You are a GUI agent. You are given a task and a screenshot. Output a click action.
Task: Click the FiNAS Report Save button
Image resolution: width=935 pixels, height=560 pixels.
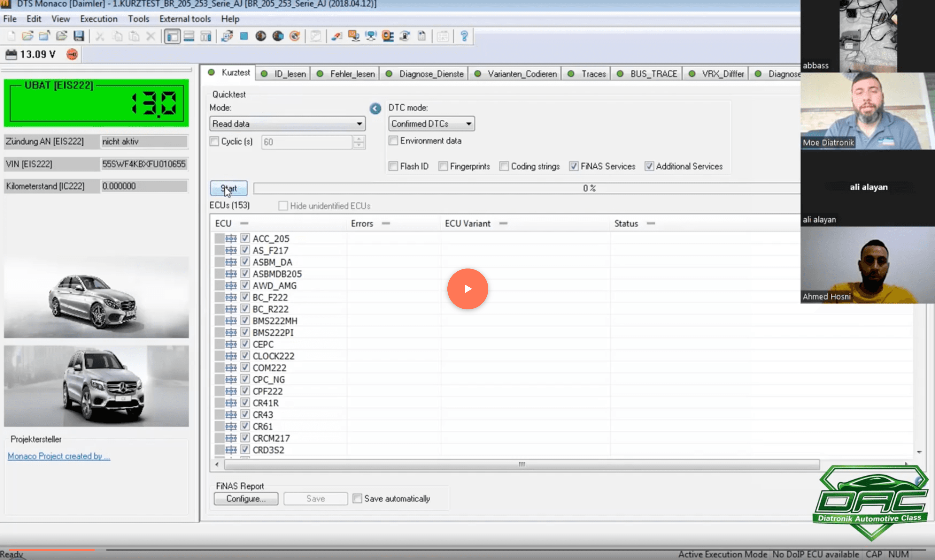tap(316, 498)
